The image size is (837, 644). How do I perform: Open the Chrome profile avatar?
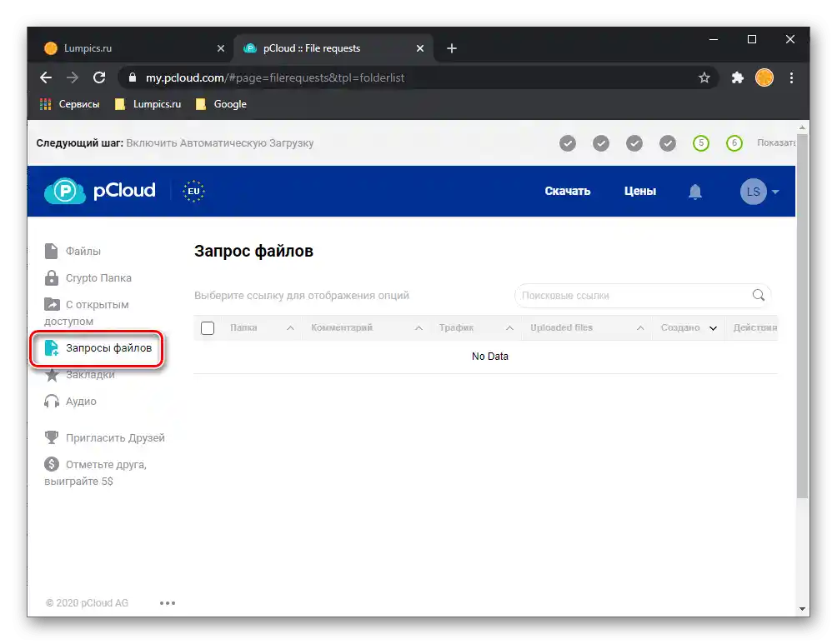[764, 78]
